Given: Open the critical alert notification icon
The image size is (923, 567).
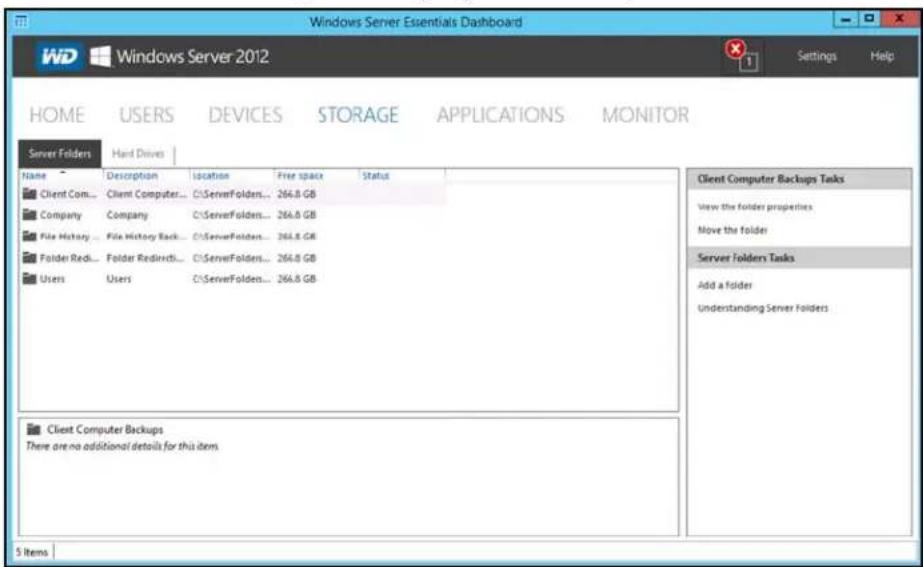Looking at the screenshot, I should (741, 56).
